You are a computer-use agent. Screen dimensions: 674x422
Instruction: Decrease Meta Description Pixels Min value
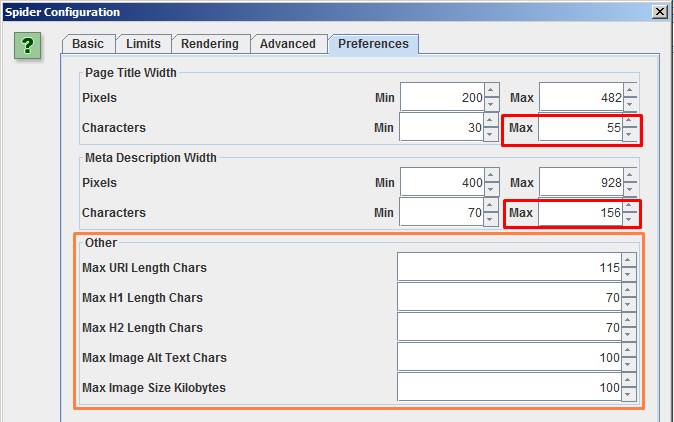point(492,189)
